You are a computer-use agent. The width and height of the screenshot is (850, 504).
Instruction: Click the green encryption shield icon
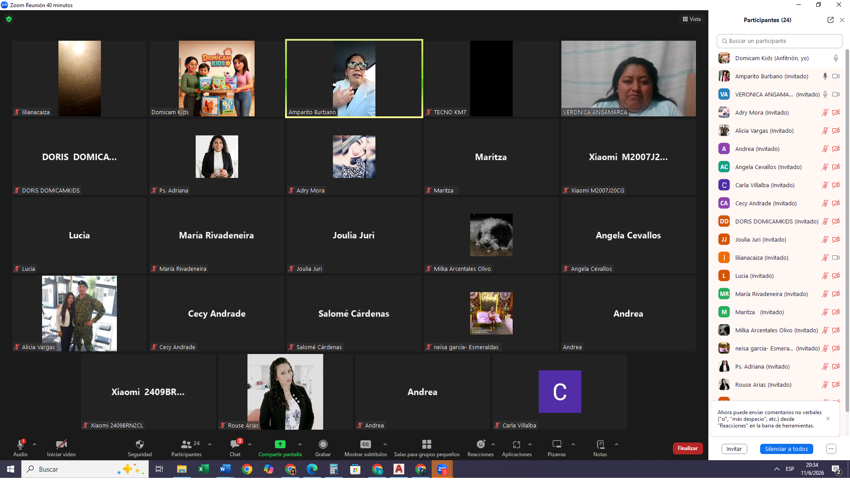(9, 19)
